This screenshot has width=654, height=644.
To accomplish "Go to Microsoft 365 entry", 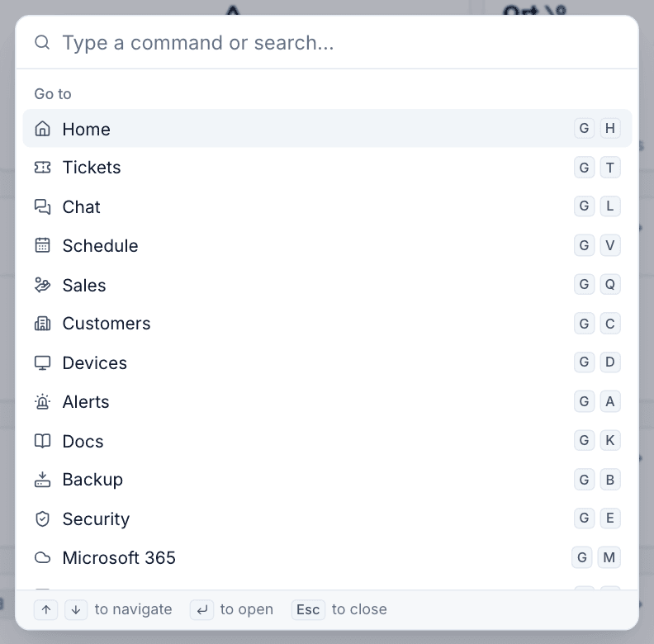I will [x=327, y=557].
